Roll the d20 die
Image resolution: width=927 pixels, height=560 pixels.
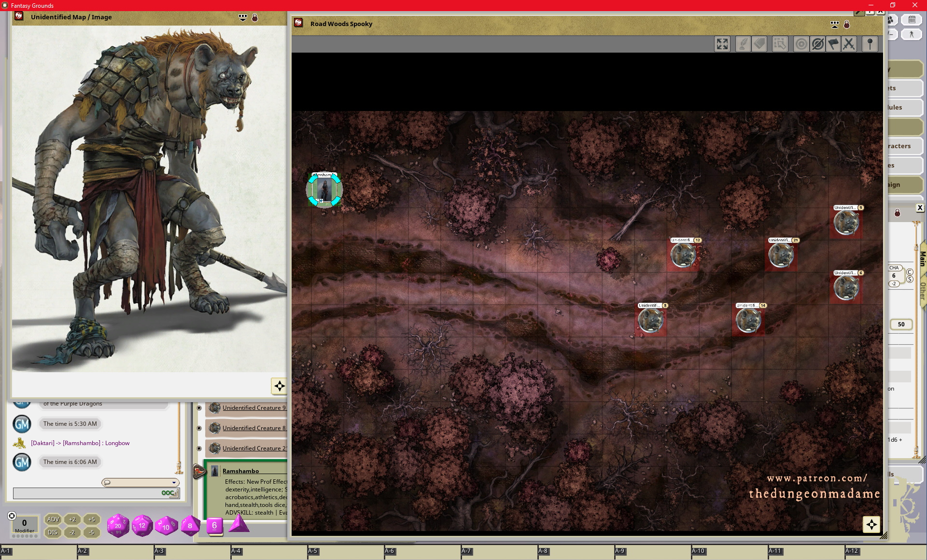click(x=118, y=525)
